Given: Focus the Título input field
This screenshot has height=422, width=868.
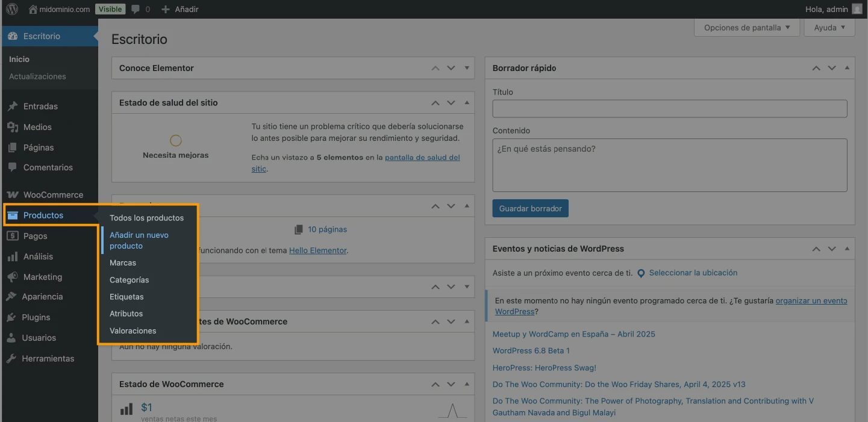Looking at the screenshot, I should click(670, 109).
